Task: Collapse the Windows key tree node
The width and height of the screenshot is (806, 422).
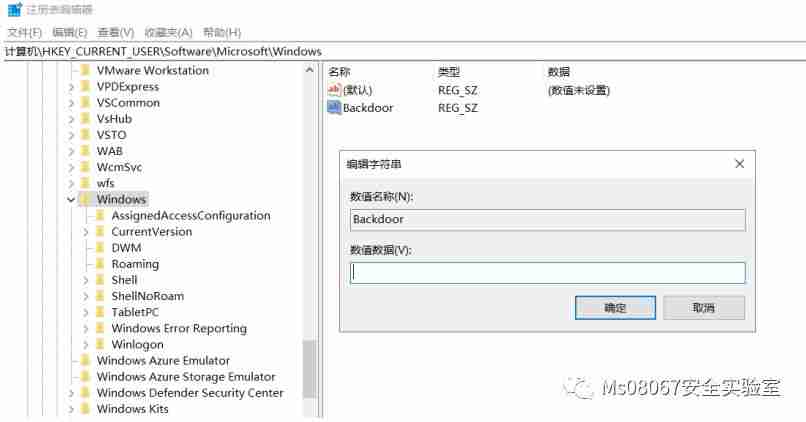Action: point(71,199)
